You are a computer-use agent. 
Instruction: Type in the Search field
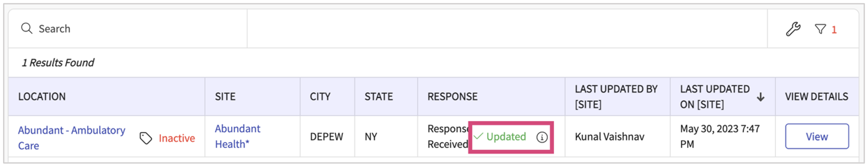coord(135,29)
